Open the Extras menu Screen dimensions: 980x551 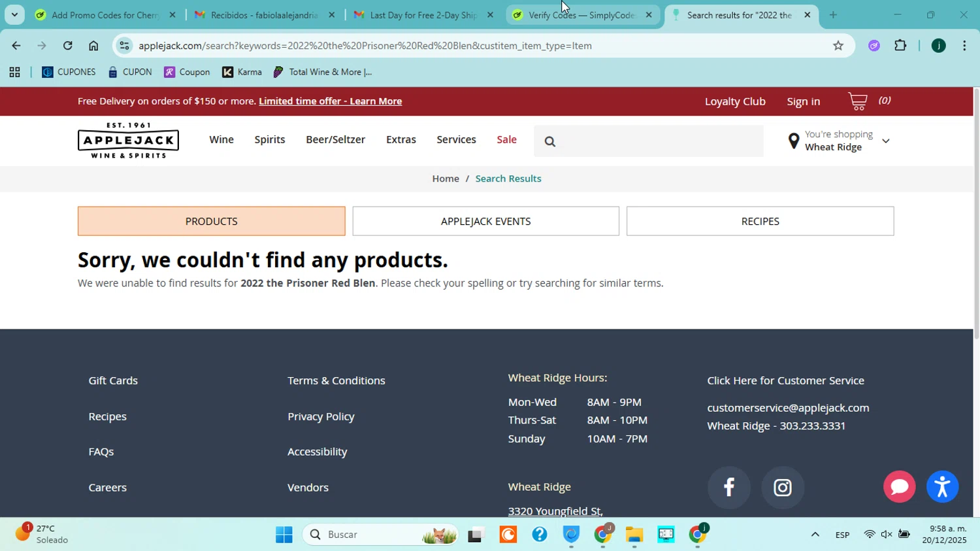point(401,140)
